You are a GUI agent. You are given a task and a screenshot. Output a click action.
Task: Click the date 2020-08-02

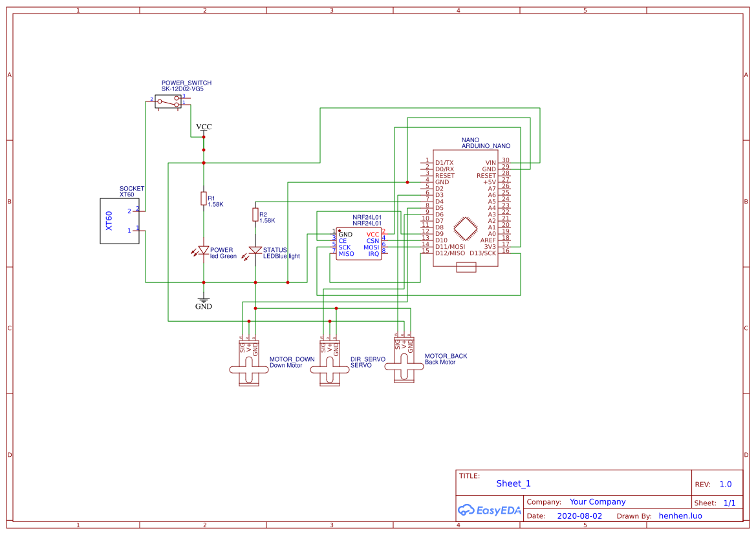click(579, 515)
